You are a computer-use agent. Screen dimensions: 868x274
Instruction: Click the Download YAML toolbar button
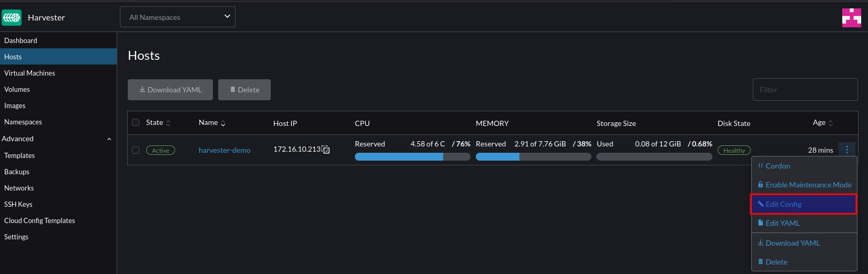pos(170,90)
